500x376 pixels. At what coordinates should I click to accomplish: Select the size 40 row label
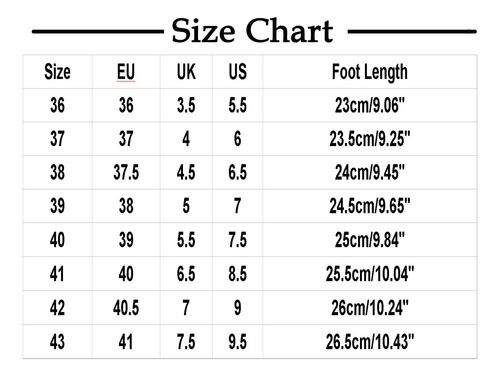pos(57,240)
